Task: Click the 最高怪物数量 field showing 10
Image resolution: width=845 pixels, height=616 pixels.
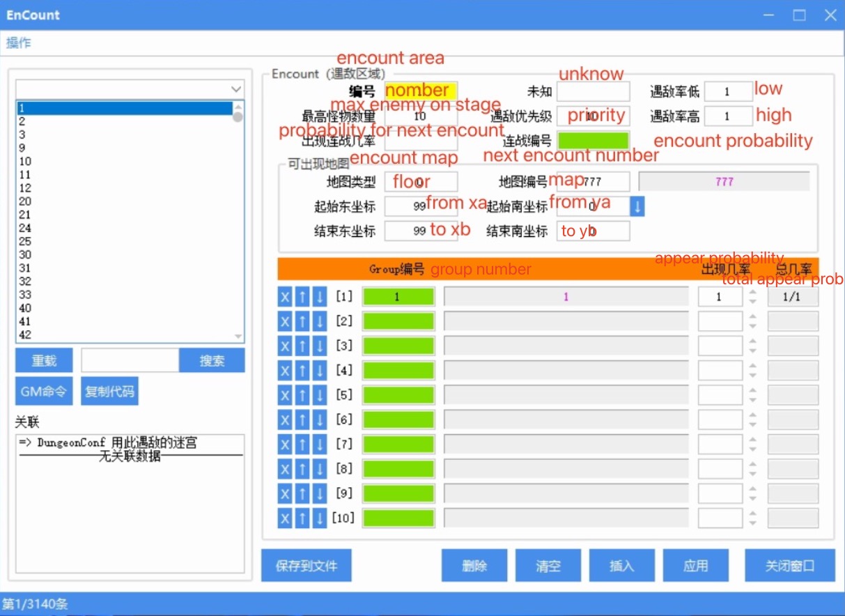Action: (421, 116)
